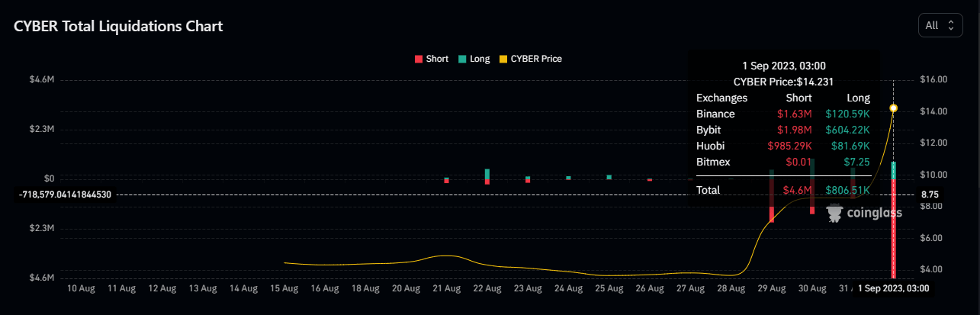Click the 29 Aug red short bar
This screenshot has width=980, height=315.
coord(771,201)
